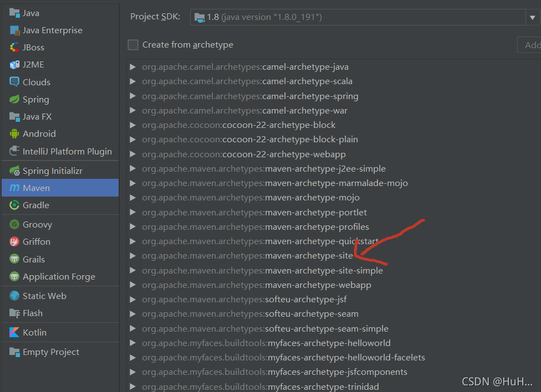Expand softeu-archetype-jsf entry
This screenshot has height=392, width=541.
[x=132, y=300]
